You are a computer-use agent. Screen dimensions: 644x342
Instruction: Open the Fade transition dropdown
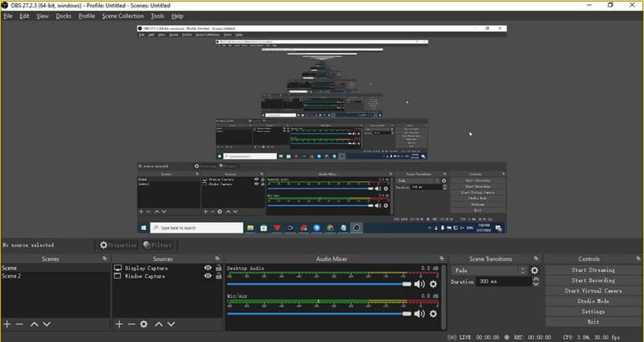pos(489,270)
